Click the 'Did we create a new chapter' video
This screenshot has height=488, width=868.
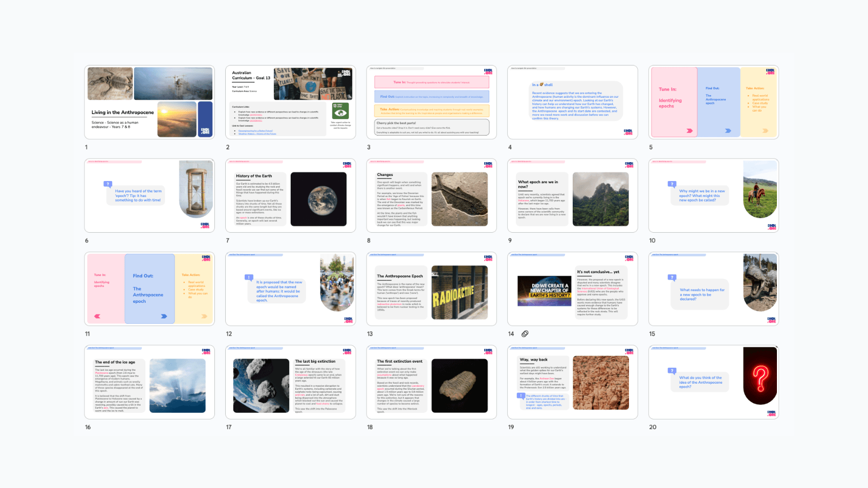point(544,291)
